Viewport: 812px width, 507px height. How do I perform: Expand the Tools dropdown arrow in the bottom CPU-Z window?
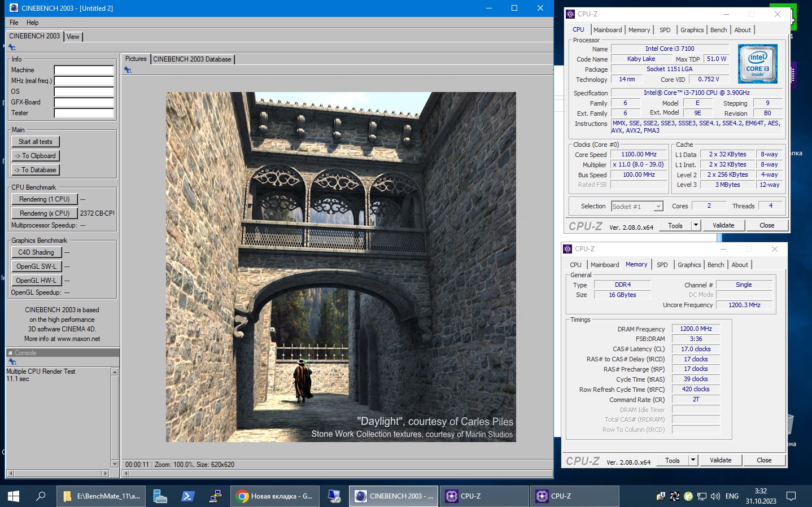pos(693,460)
